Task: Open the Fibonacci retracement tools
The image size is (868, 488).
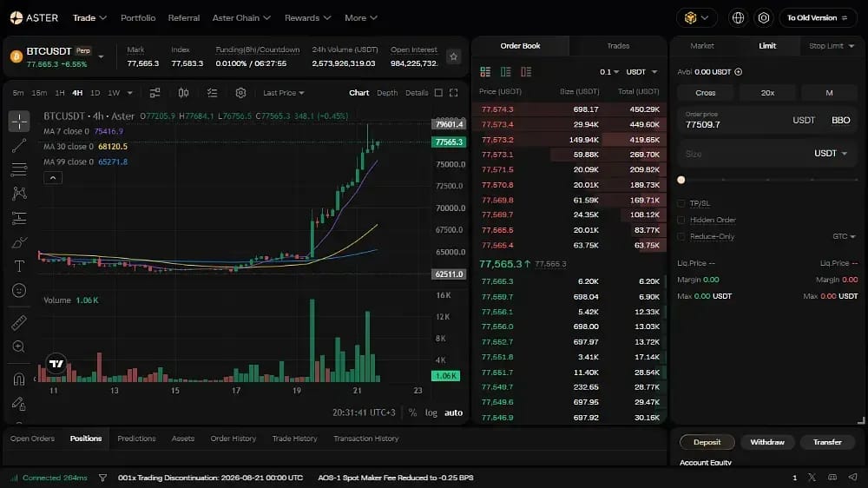Action: [x=19, y=169]
